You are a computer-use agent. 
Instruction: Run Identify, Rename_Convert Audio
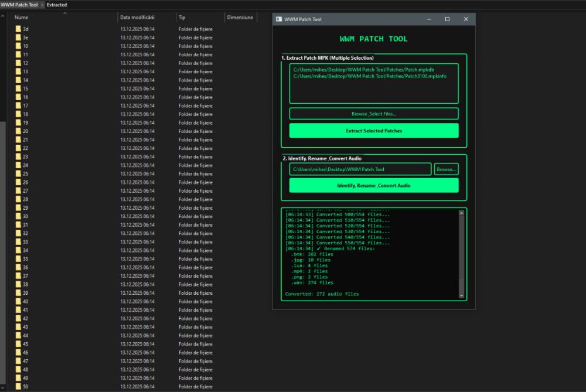373,186
